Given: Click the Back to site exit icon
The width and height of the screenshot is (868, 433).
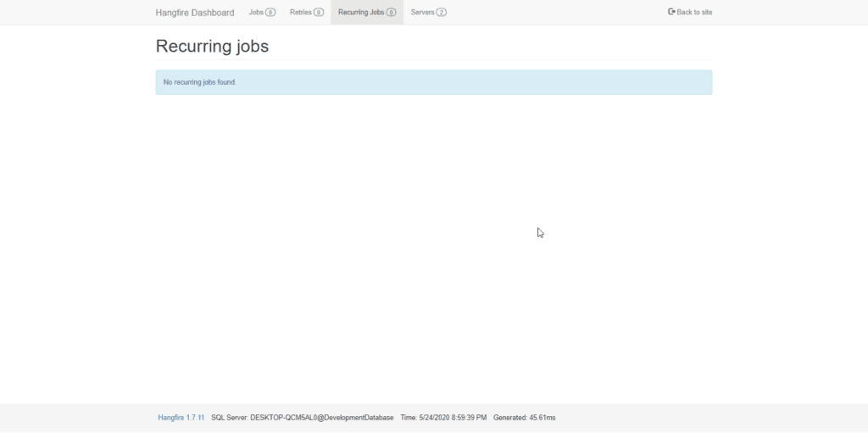Looking at the screenshot, I should 671,12.
